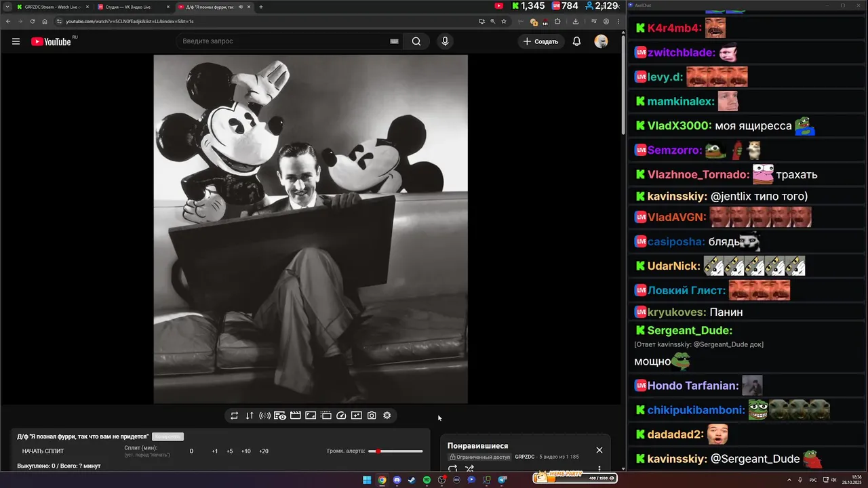Open Chrome home page button

click(x=45, y=21)
